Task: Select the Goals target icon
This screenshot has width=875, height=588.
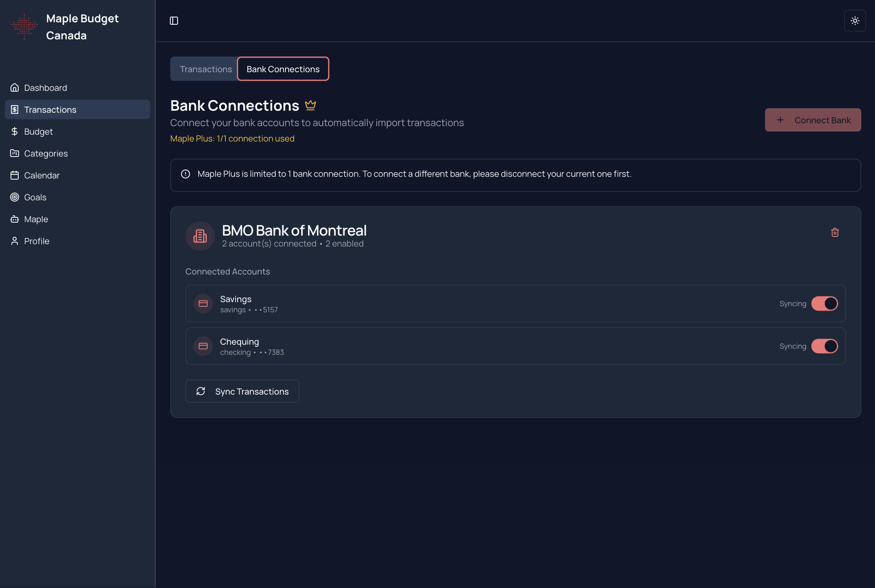Action: coord(15,197)
